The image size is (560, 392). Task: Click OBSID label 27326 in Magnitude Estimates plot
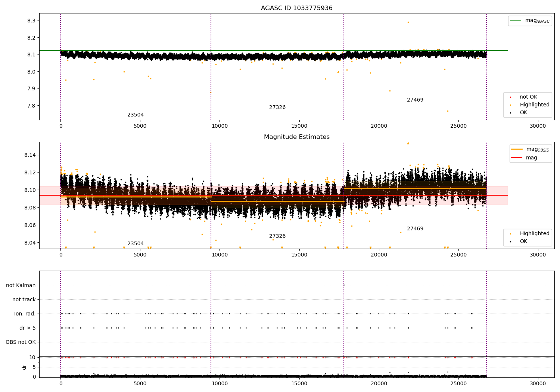(x=277, y=236)
